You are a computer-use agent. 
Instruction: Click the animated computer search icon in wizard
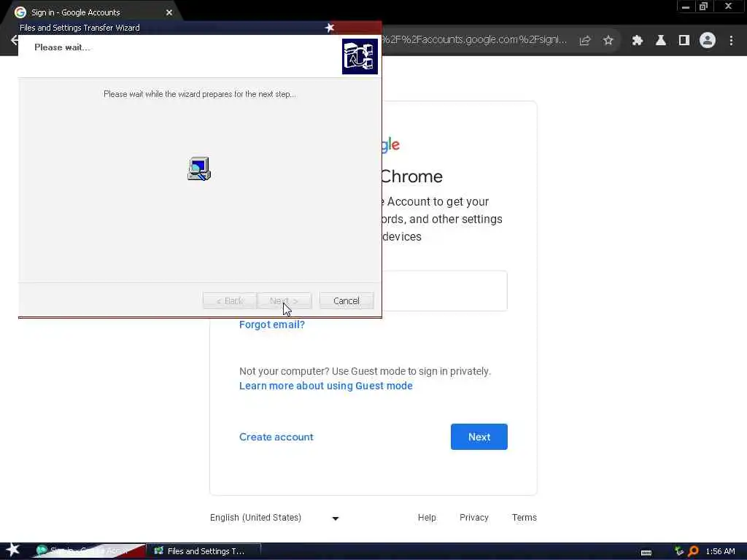pyautogui.click(x=199, y=168)
